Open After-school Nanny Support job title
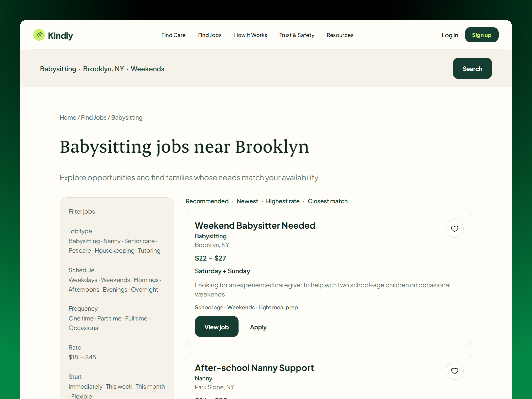This screenshot has height=399, width=532. coord(254,368)
